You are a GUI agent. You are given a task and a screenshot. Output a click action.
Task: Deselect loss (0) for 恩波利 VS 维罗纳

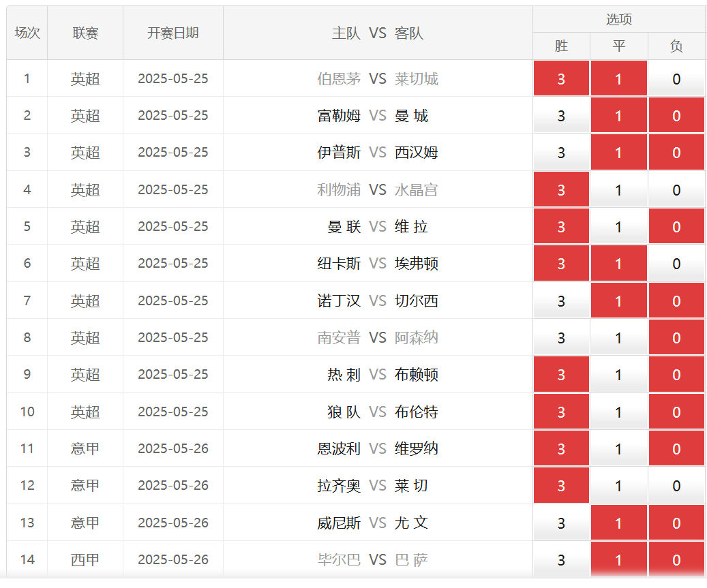point(676,448)
